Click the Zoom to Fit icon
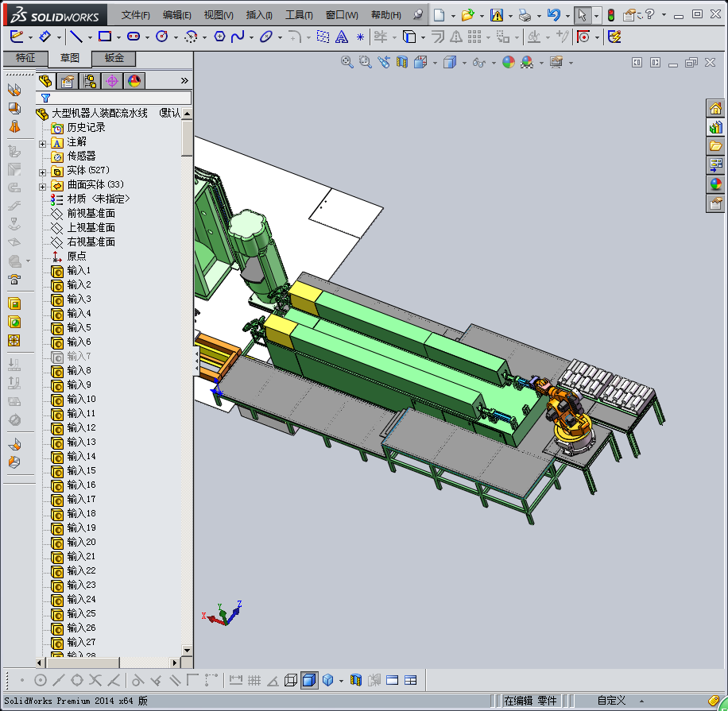Viewport: 728px width, 711px height. point(347,62)
